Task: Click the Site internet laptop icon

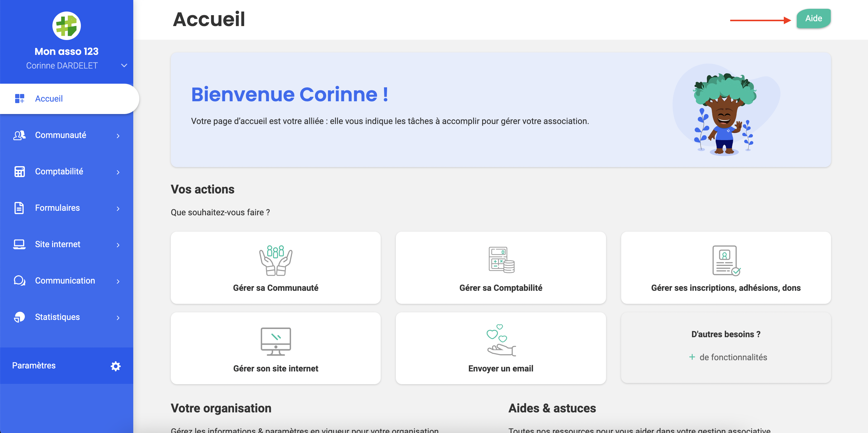Action: (19, 244)
